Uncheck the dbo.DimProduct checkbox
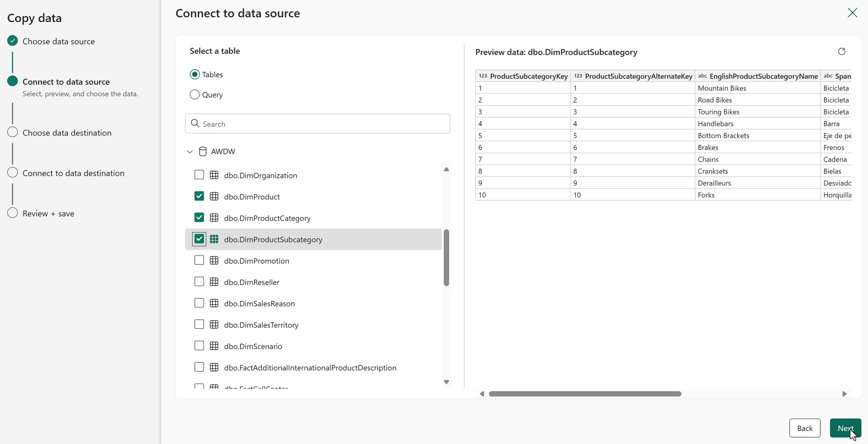868x444 pixels. (199, 196)
